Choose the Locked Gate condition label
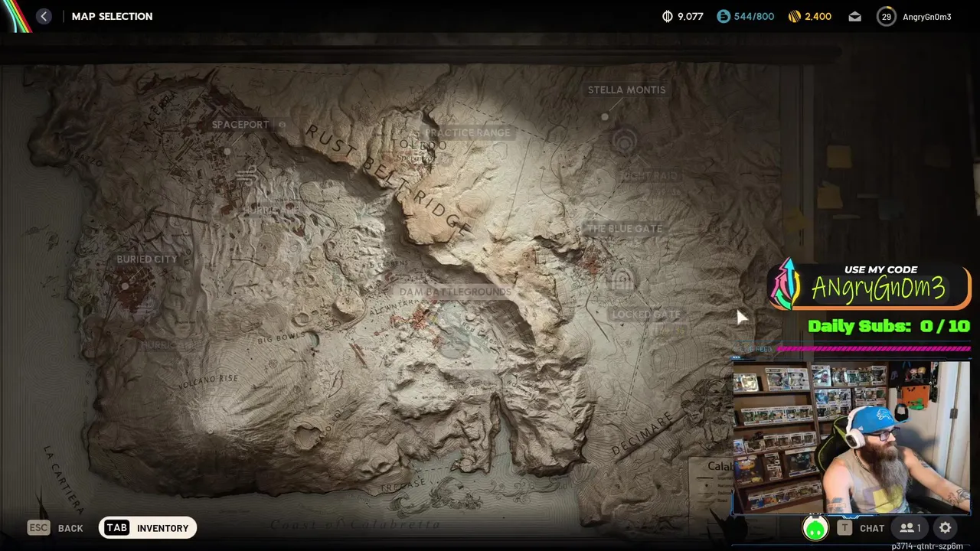Viewport: 980px width, 551px height. coord(646,314)
